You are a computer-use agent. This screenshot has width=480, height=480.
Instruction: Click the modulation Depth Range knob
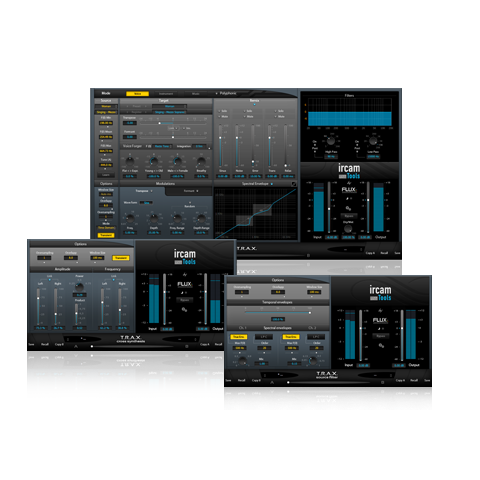201,219
